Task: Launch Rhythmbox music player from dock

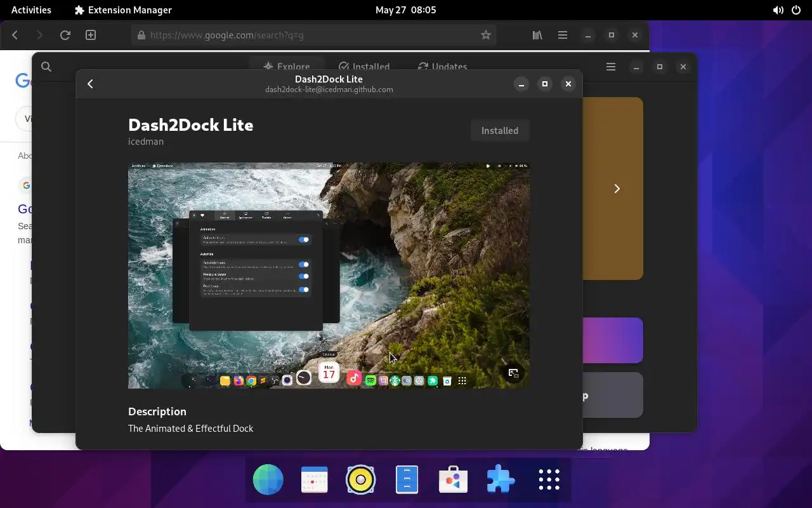Action: (x=361, y=479)
